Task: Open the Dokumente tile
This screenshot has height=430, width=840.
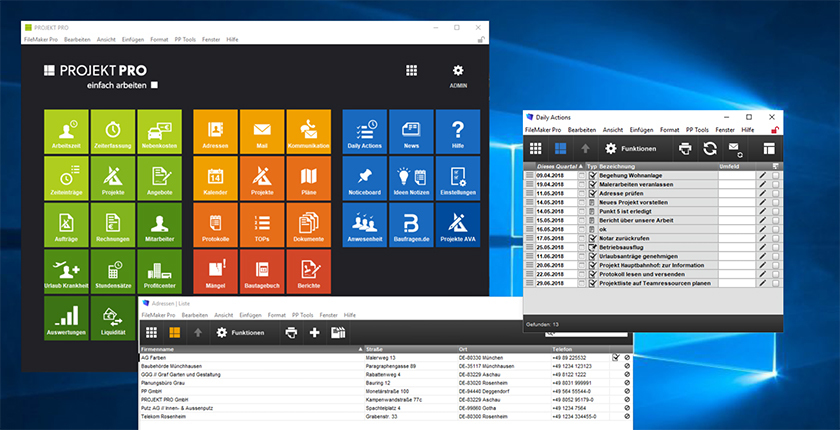Action: 309,225
